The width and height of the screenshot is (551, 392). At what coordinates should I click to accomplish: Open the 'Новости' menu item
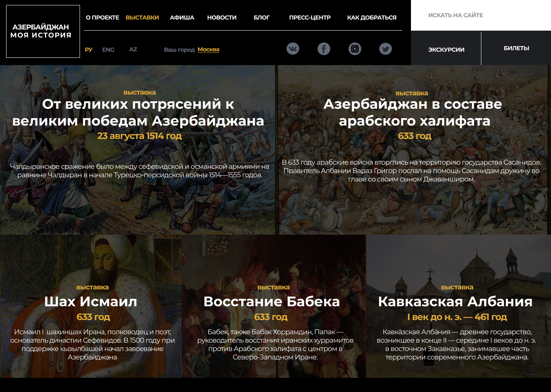point(222,18)
